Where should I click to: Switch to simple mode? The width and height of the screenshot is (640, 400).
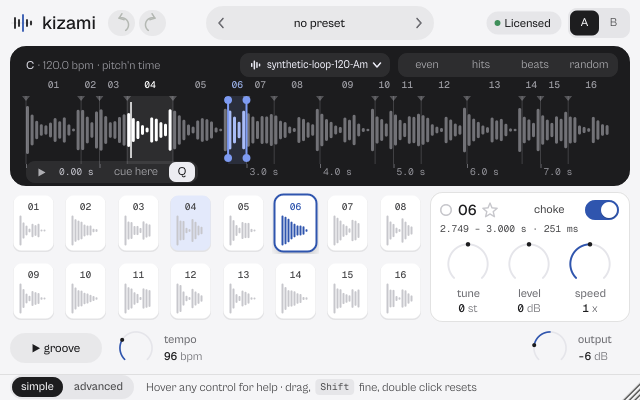(37, 387)
